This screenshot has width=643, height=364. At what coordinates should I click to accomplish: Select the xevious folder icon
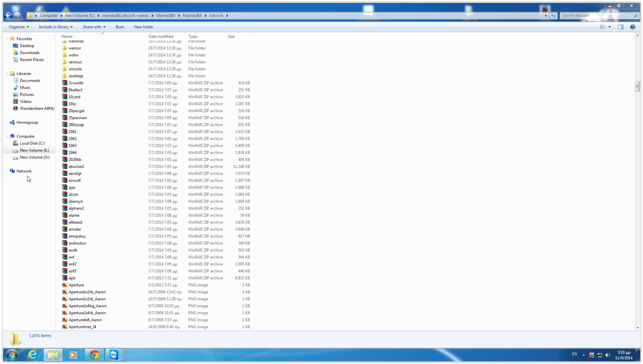tap(64, 62)
